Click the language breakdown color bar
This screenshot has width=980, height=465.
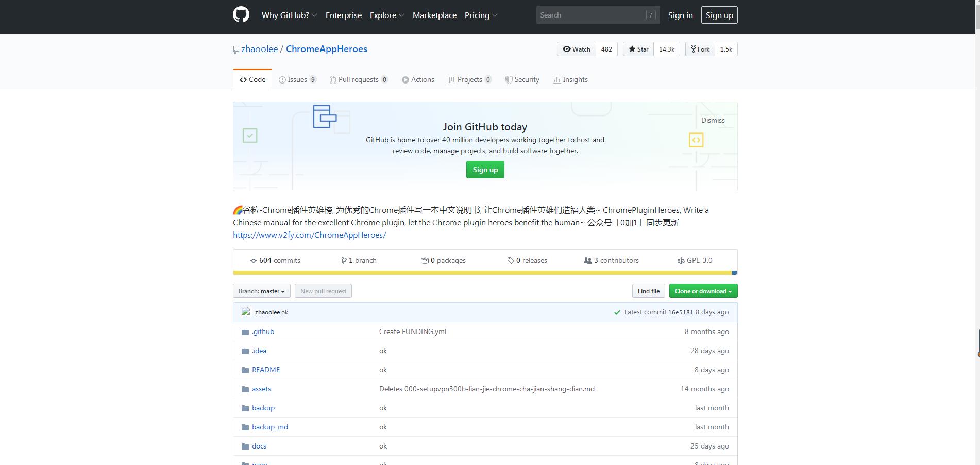pos(485,273)
